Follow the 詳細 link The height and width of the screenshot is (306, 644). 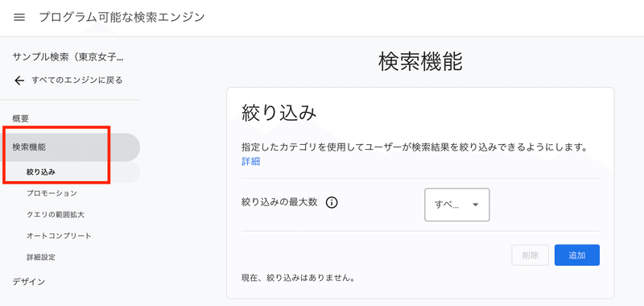click(x=250, y=161)
